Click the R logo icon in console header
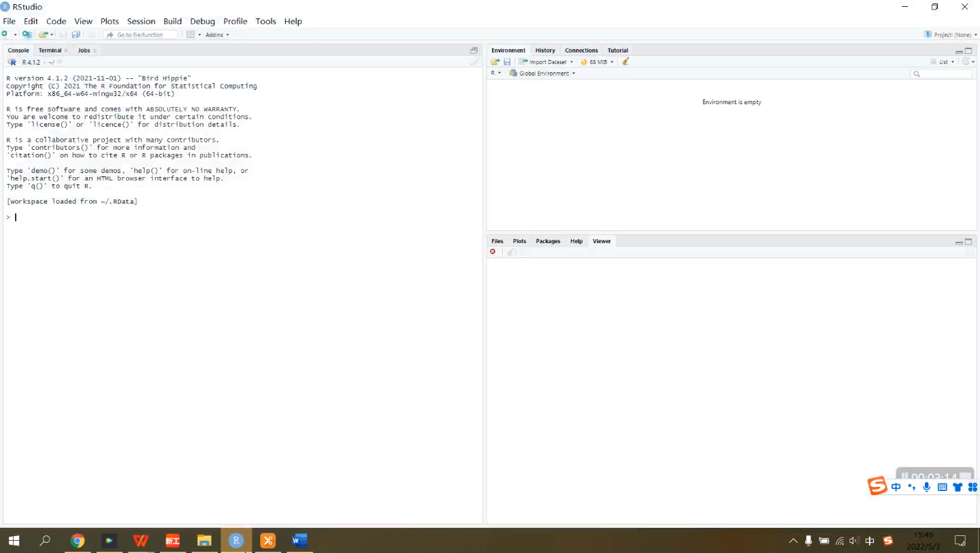The height and width of the screenshot is (553, 980). click(x=12, y=62)
